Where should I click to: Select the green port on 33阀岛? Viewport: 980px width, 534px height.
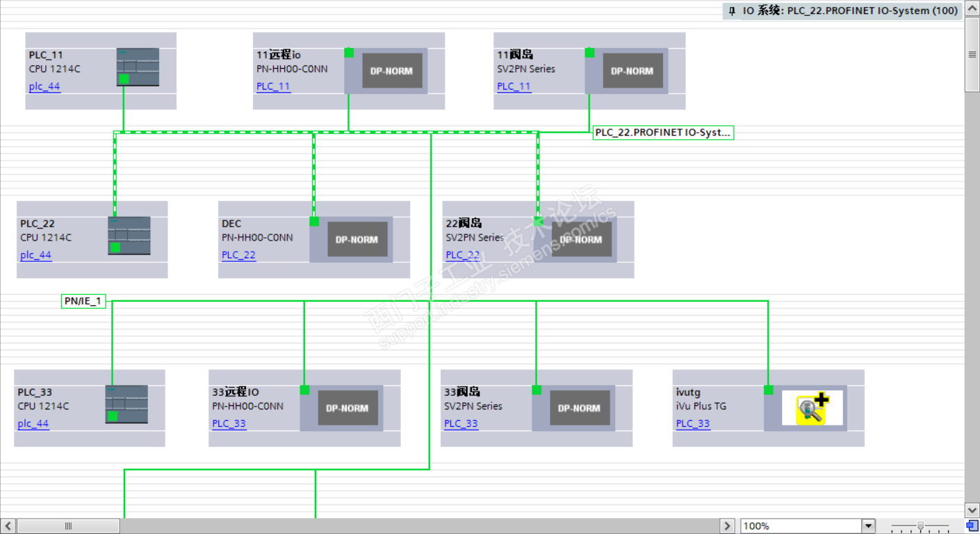pos(537,390)
